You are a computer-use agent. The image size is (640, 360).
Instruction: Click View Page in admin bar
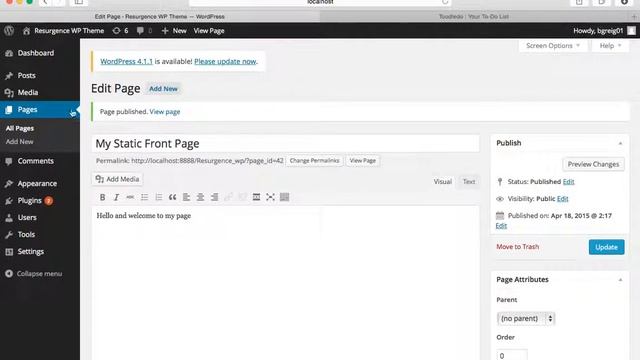pos(209,31)
